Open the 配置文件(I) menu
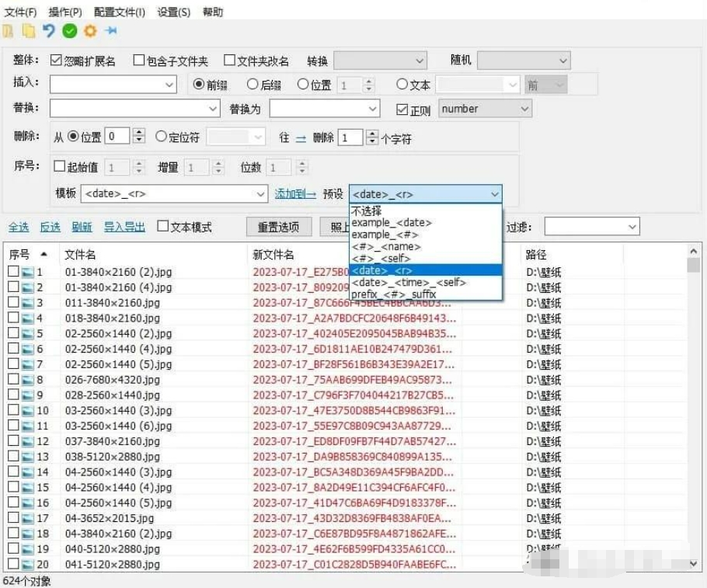707x588 pixels. [120, 12]
